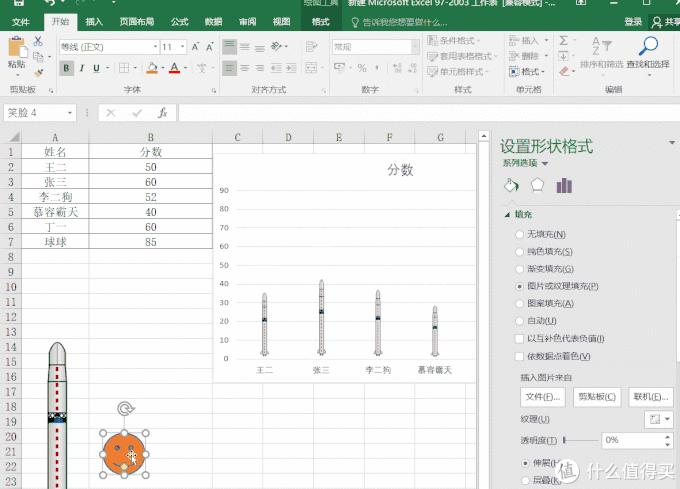Collapse the Fill section expander
This screenshot has width=680, height=489.
click(x=507, y=215)
